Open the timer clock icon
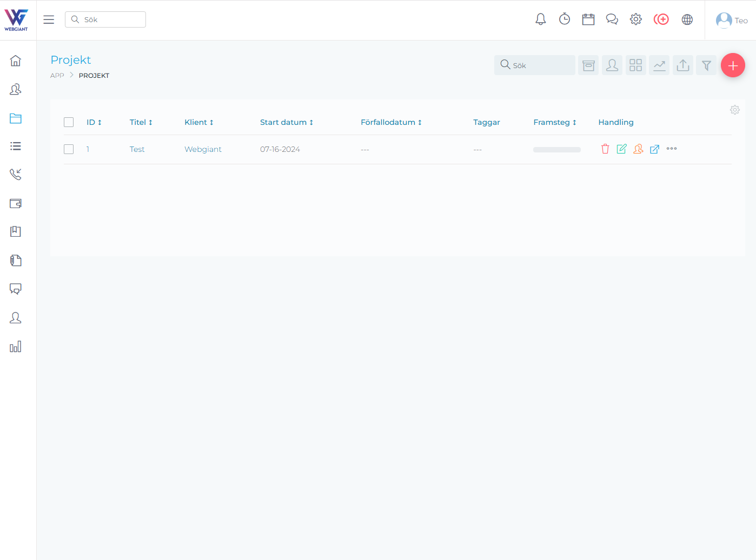The image size is (756, 560). [x=564, y=19]
